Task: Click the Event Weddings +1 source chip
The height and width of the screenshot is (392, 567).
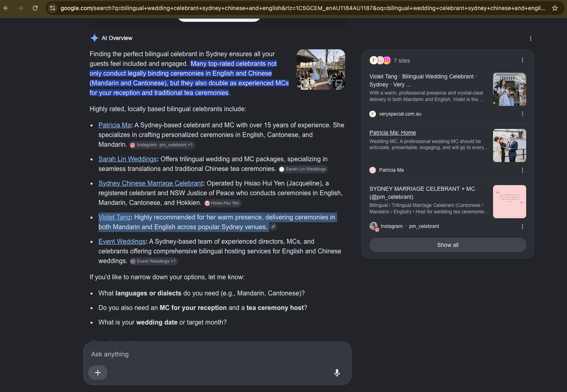Action: click(x=153, y=261)
